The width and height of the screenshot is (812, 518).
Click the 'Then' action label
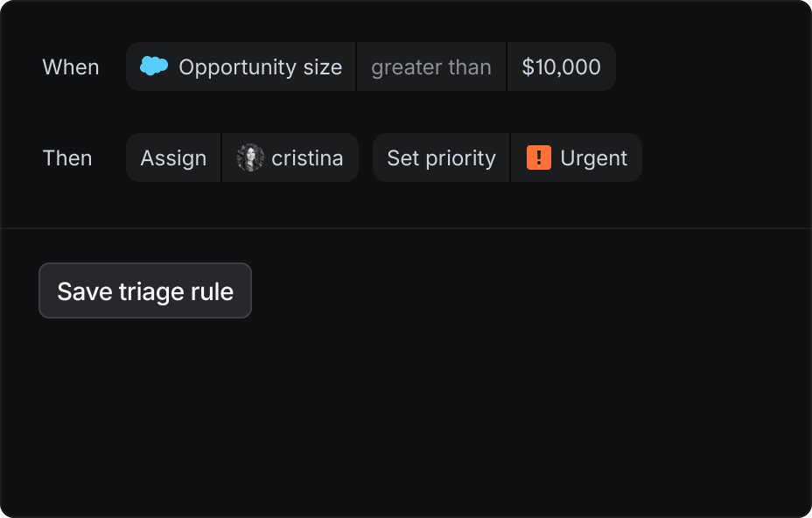pyautogui.click(x=67, y=157)
